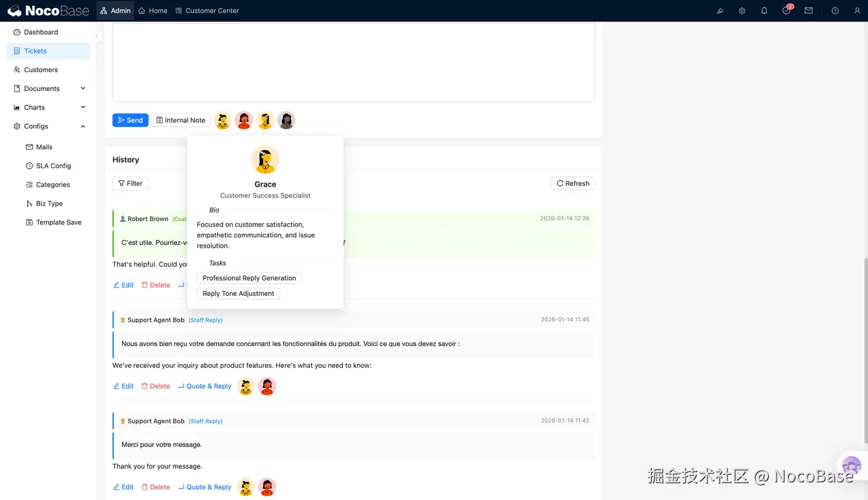Screen dimensions: 868x500
Task: Open Customers in the sidebar
Action: point(47,70)
